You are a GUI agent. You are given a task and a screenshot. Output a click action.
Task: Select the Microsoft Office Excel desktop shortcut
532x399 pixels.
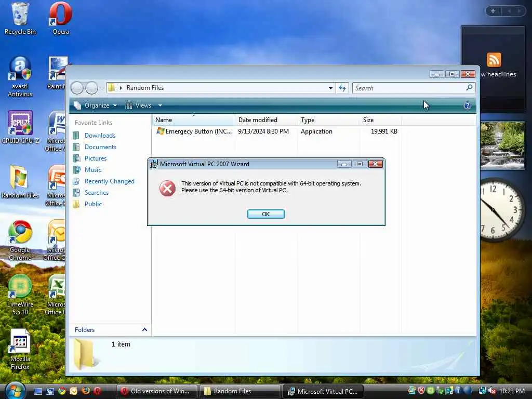[56, 295]
